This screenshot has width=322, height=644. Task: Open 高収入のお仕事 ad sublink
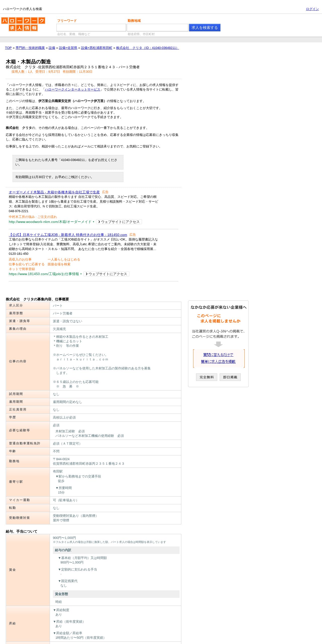point(20,260)
